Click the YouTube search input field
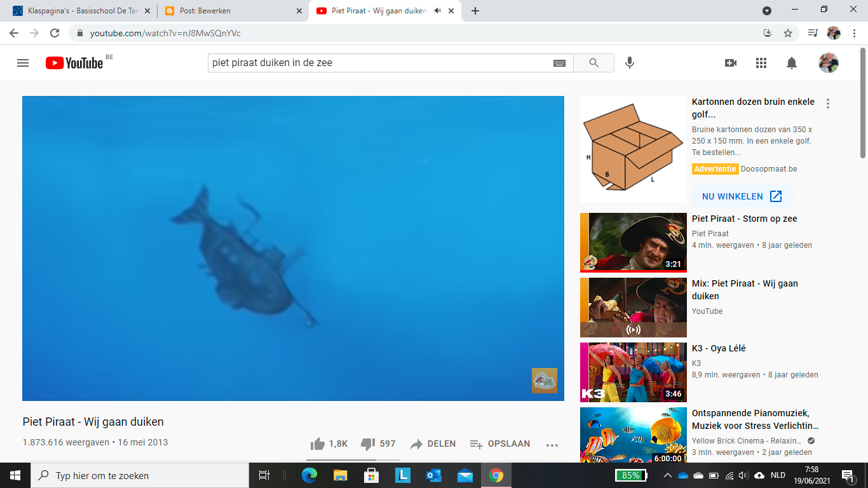The image size is (868, 488). 380,63
